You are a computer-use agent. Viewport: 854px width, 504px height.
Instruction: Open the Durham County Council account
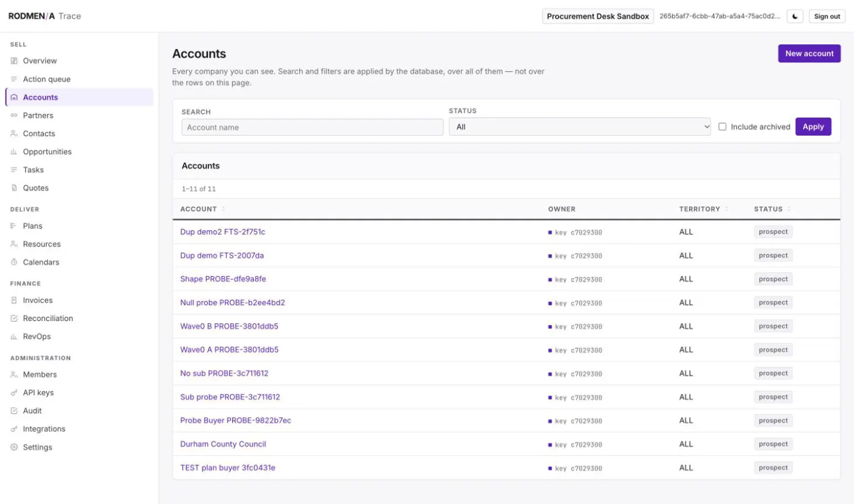tap(223, 444)
